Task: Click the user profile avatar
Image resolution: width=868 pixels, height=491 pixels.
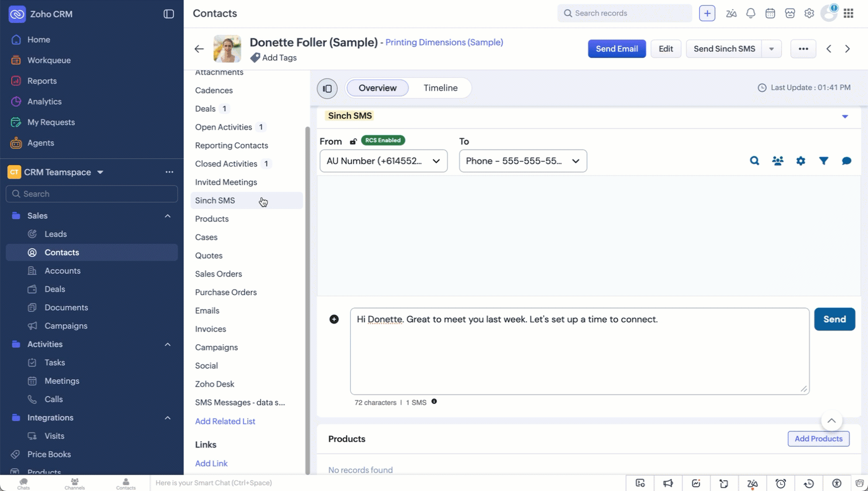Action: click(829, 13)
